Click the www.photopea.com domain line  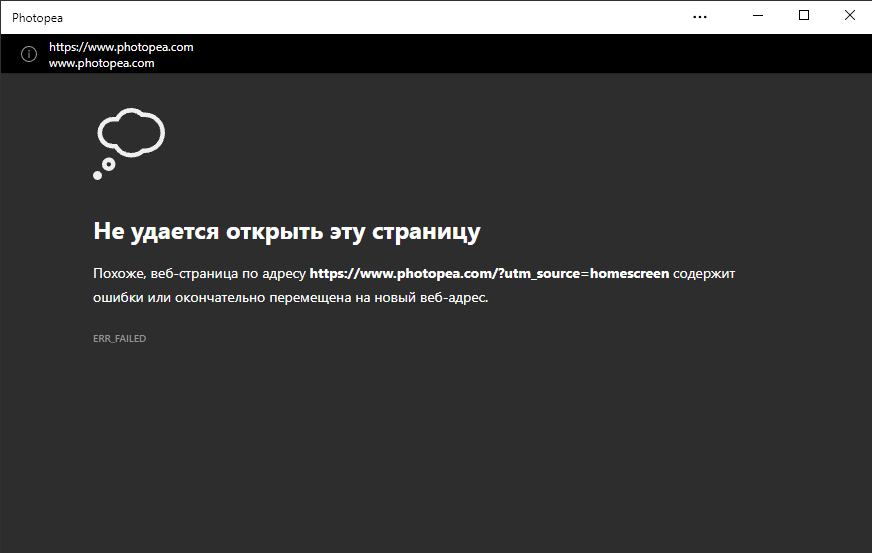pos(102,63)
